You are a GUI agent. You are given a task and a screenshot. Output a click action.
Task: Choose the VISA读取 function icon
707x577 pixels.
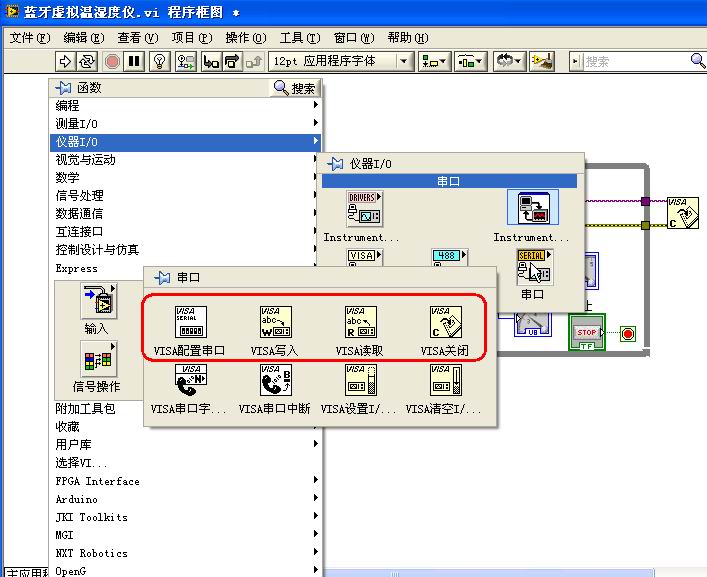click(360, 323)
